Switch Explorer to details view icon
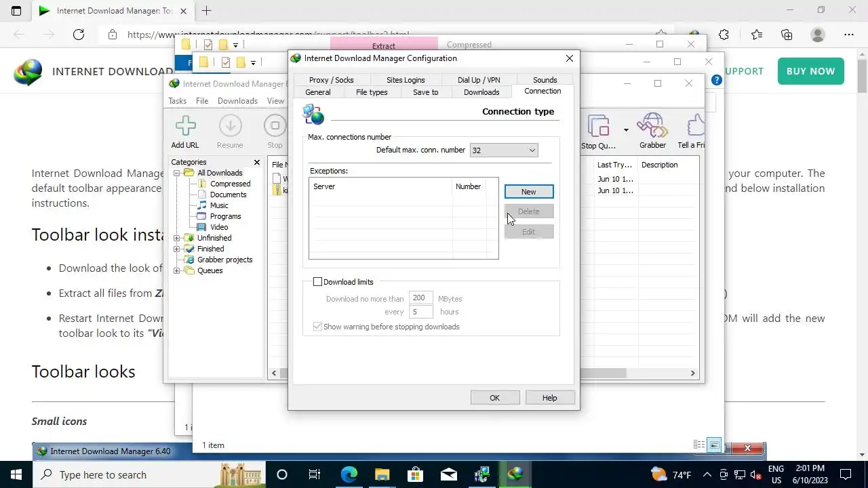868x488 pixels. tap(699, 445)
